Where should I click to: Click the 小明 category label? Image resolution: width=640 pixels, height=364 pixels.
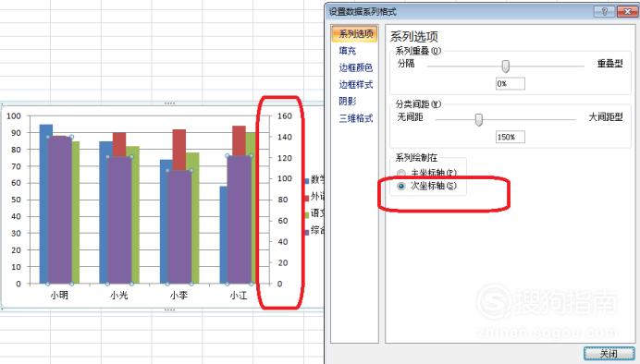(x=59, y=295)
